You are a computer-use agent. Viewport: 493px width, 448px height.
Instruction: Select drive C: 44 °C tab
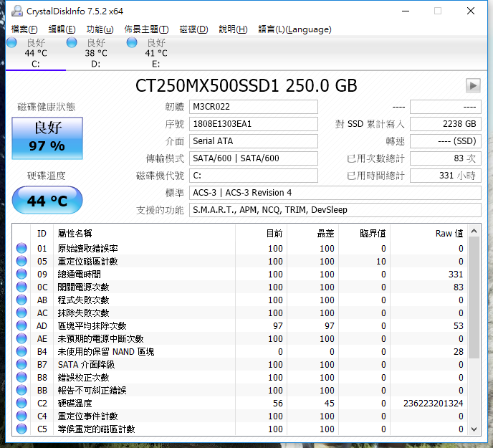click(36, 53)
